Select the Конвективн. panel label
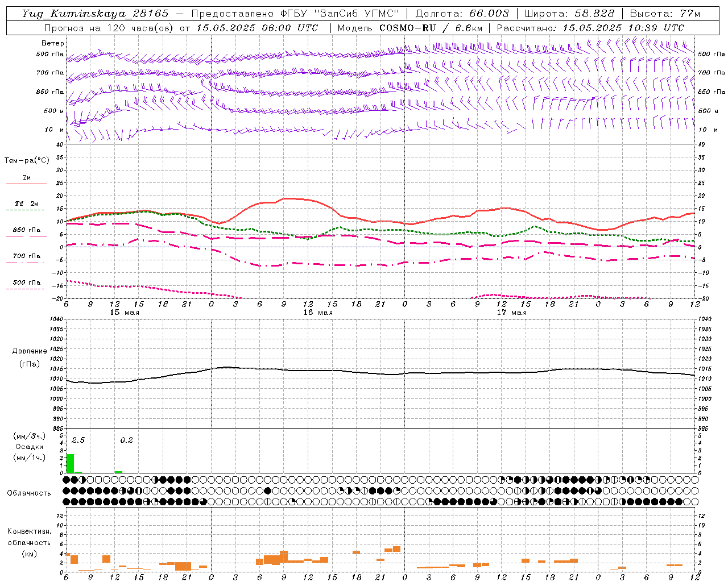728x582 pixels. click(x=30, y=531)
